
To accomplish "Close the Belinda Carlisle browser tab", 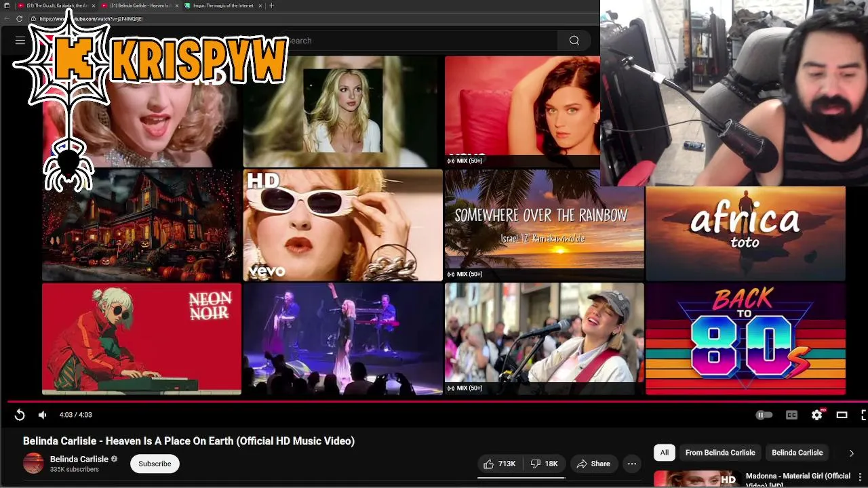I will [x=177, y=5].
